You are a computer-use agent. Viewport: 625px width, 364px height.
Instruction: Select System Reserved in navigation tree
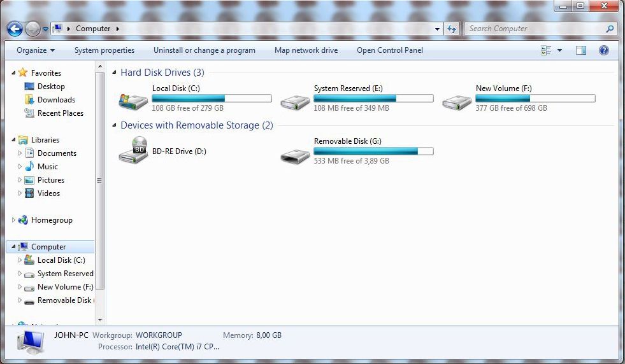tap(66, 274)
